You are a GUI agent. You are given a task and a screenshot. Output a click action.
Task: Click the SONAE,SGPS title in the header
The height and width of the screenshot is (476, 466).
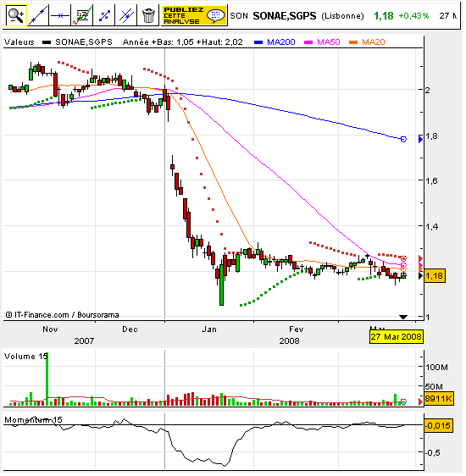click(285, 16)
